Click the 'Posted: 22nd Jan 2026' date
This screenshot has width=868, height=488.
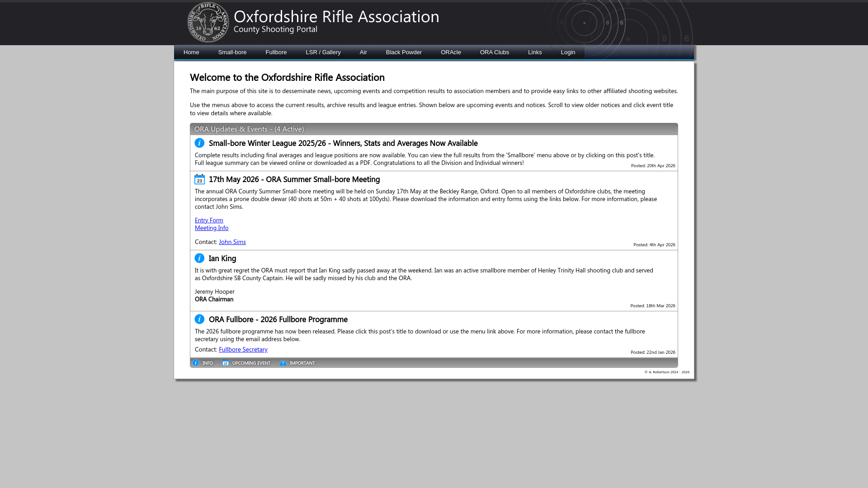pos(653,352)
